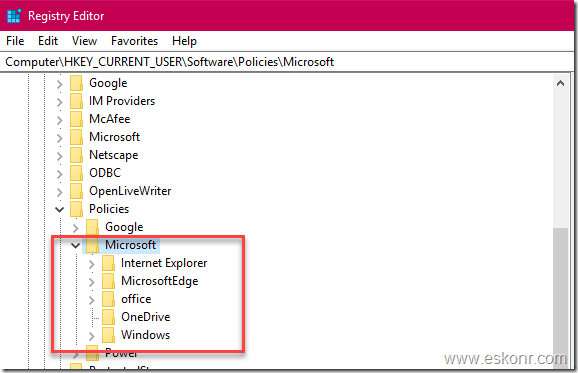Select the ODBC folder icon
The width and height of the screenshot is (578, 373).
point(76,173)
